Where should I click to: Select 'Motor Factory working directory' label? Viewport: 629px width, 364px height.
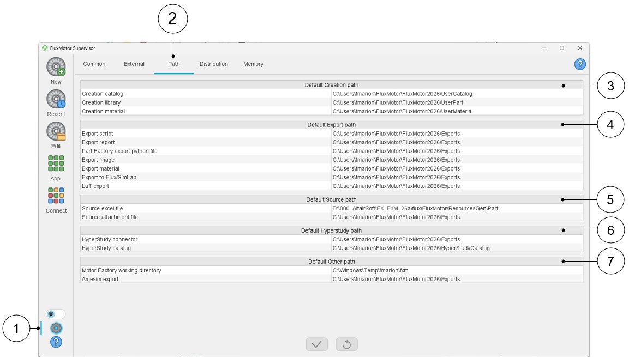click(x=122, y=271)
